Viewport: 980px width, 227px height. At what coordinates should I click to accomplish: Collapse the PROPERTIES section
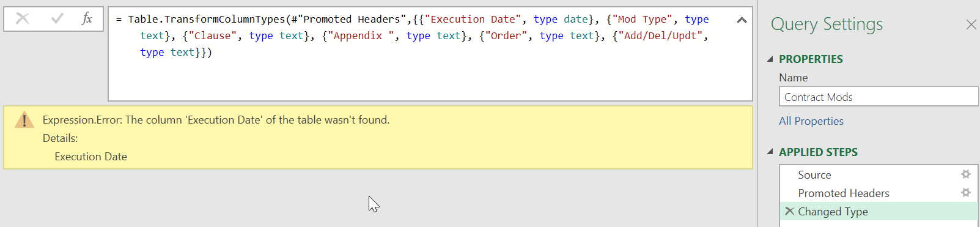click(x=770, y=59)
